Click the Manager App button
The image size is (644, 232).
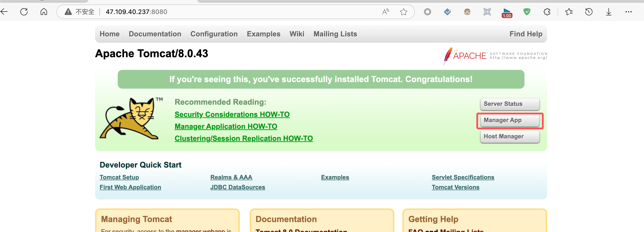[510, 120]
